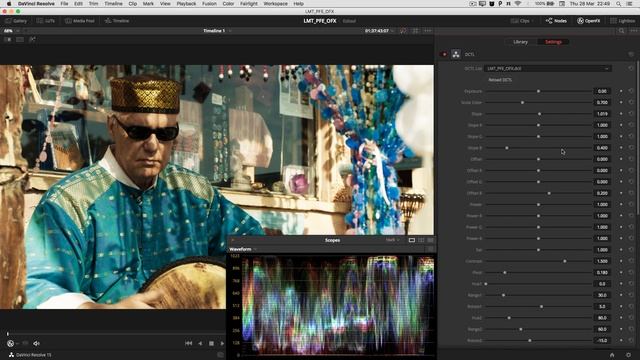The width and height of the screenshot is (640, 360).
Task: Toggle the Lightbox view
Action: (622, 21)
